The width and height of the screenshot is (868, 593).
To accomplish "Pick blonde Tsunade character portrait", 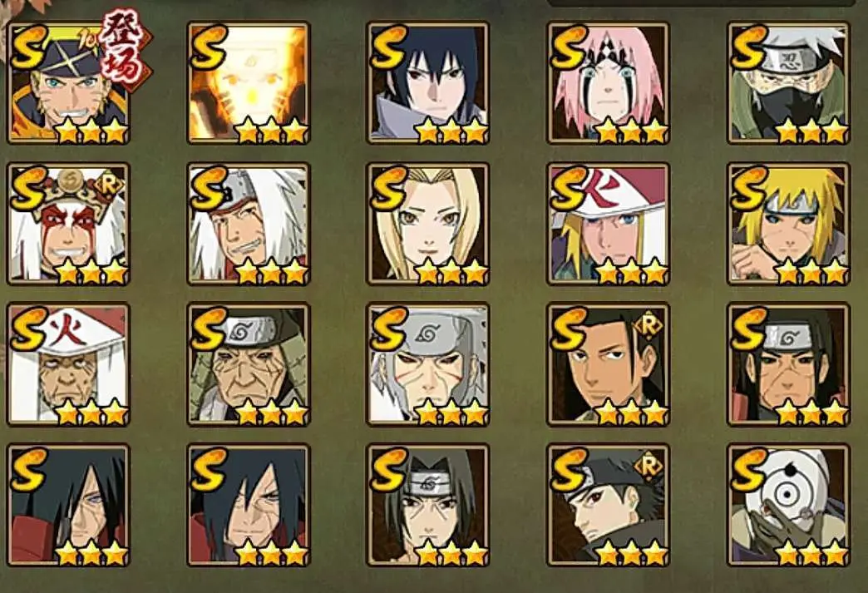I will click(428, 224).
